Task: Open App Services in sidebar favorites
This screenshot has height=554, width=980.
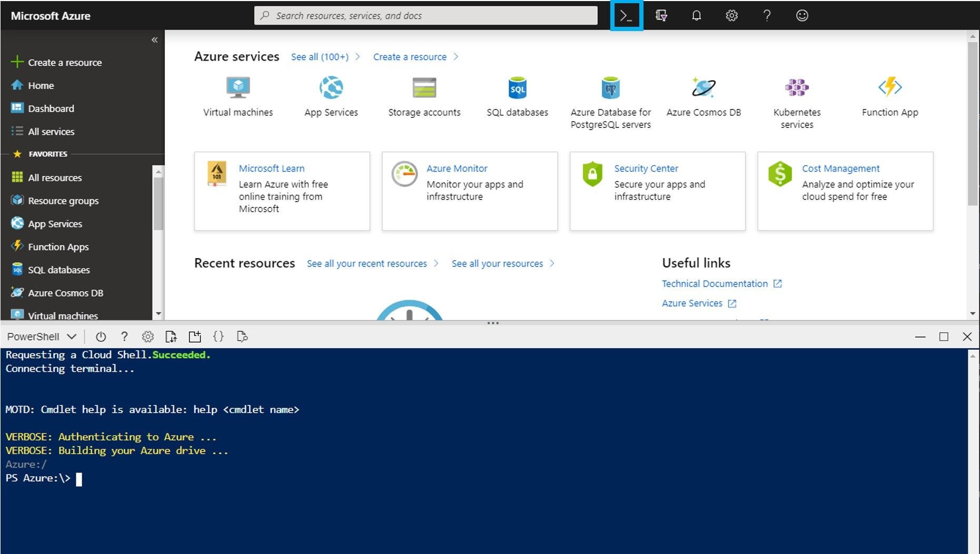Action: click(46, 224)
